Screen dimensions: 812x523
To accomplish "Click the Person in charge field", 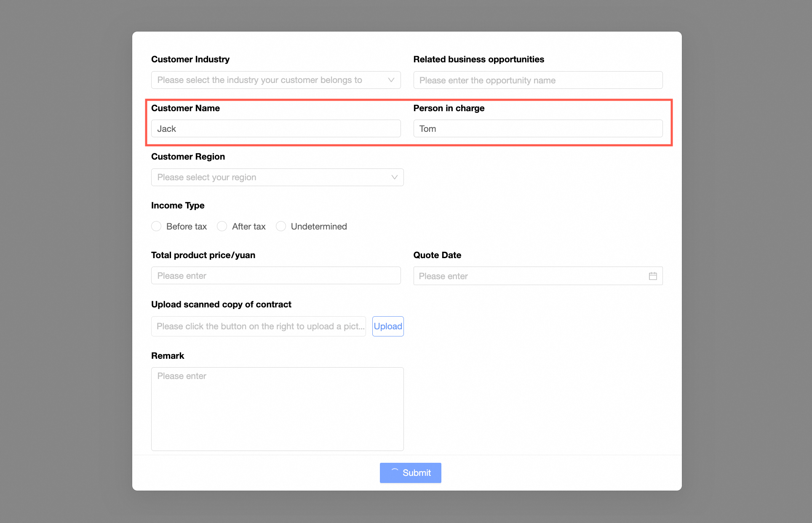I will coord(538,129).
